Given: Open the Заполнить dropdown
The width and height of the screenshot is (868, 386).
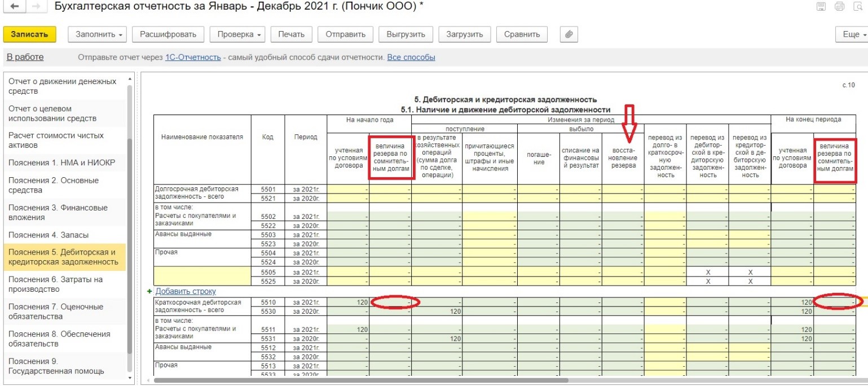Looking at the screenshot, I should click(98, 34).
